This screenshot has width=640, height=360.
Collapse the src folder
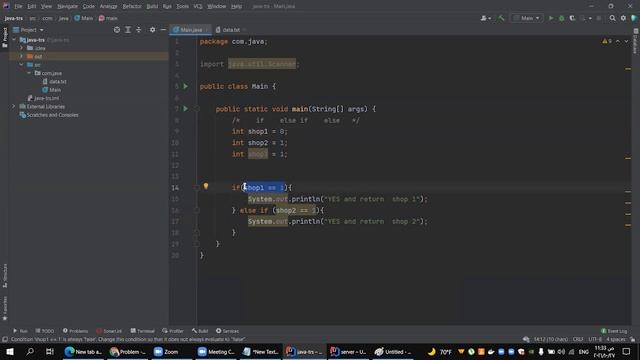22,65
